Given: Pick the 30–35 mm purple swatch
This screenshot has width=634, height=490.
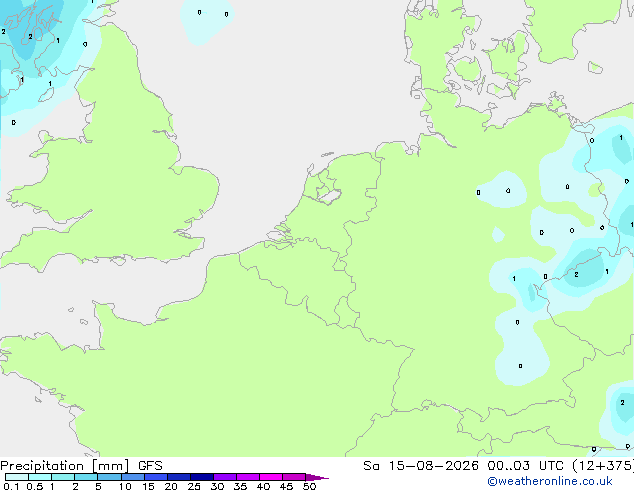Looking at the screenshot, I should coord(225,477).
